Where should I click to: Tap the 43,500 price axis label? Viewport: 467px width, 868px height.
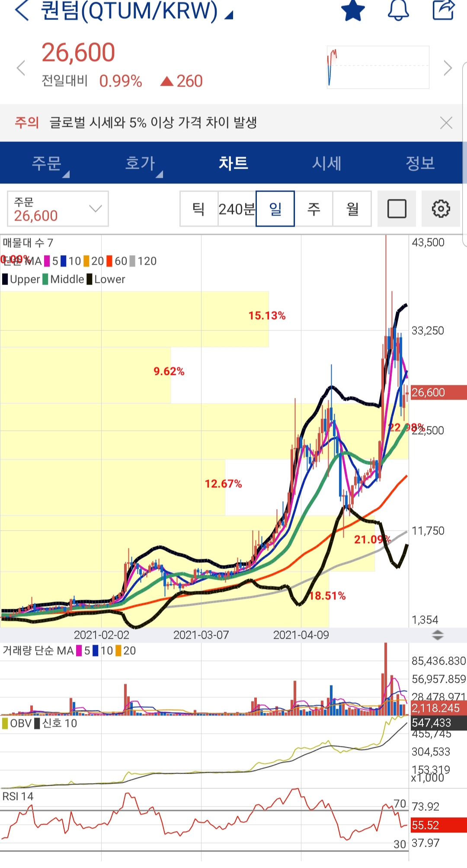(x=428, y=243)
